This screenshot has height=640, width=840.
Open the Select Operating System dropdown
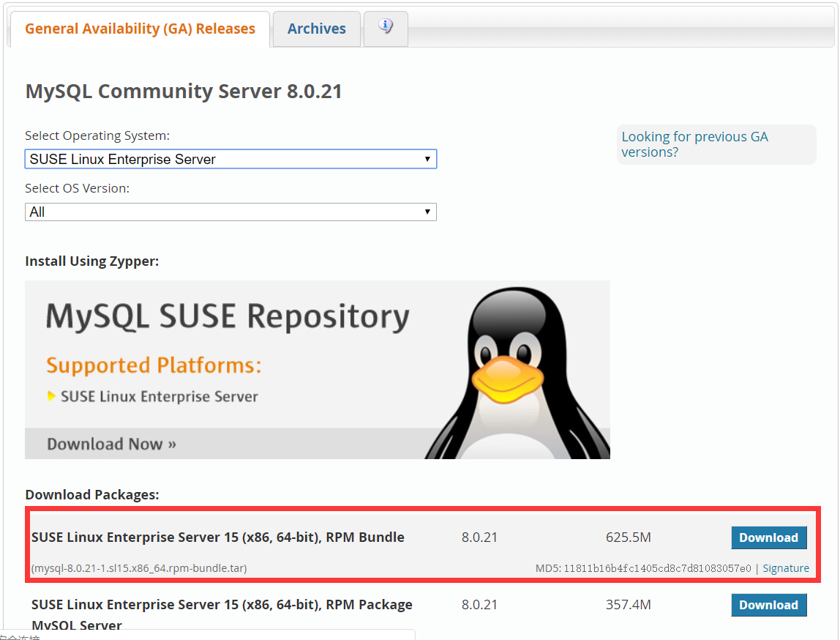230,159
